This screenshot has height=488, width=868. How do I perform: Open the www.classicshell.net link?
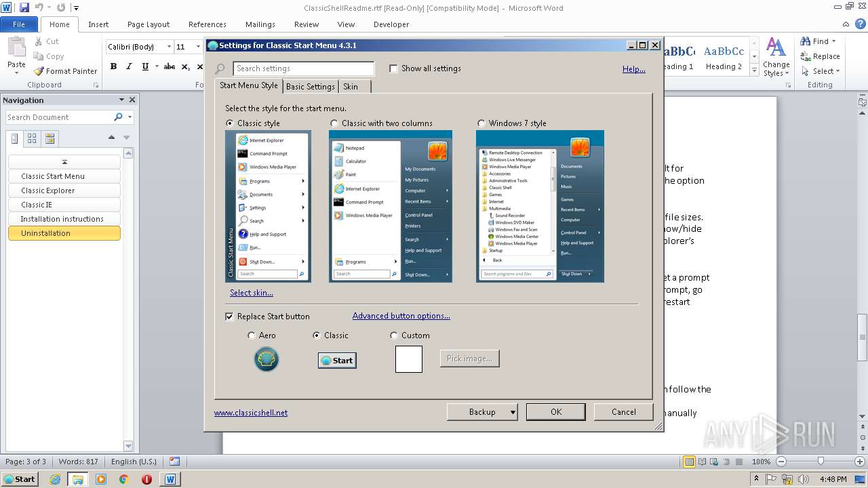click(251, 413)
